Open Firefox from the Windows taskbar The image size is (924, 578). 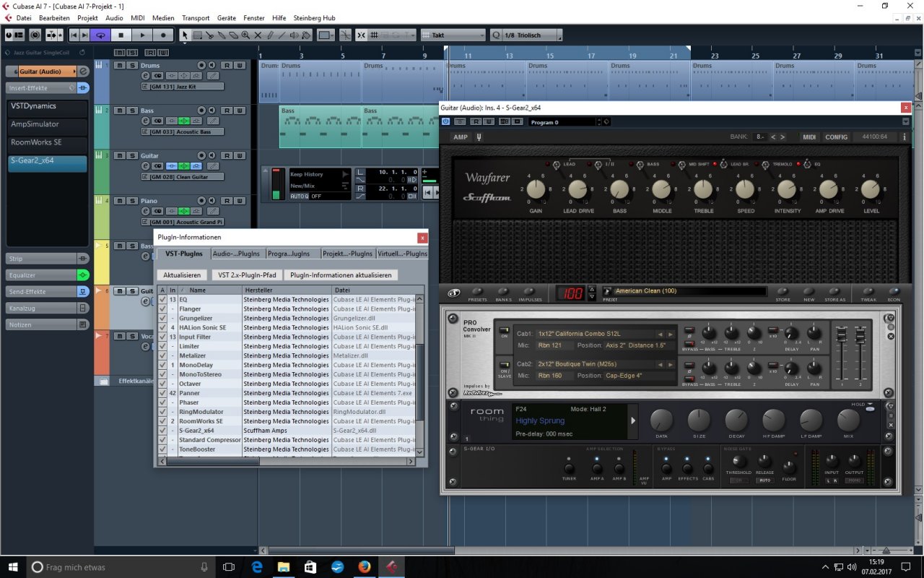point(364,566)
